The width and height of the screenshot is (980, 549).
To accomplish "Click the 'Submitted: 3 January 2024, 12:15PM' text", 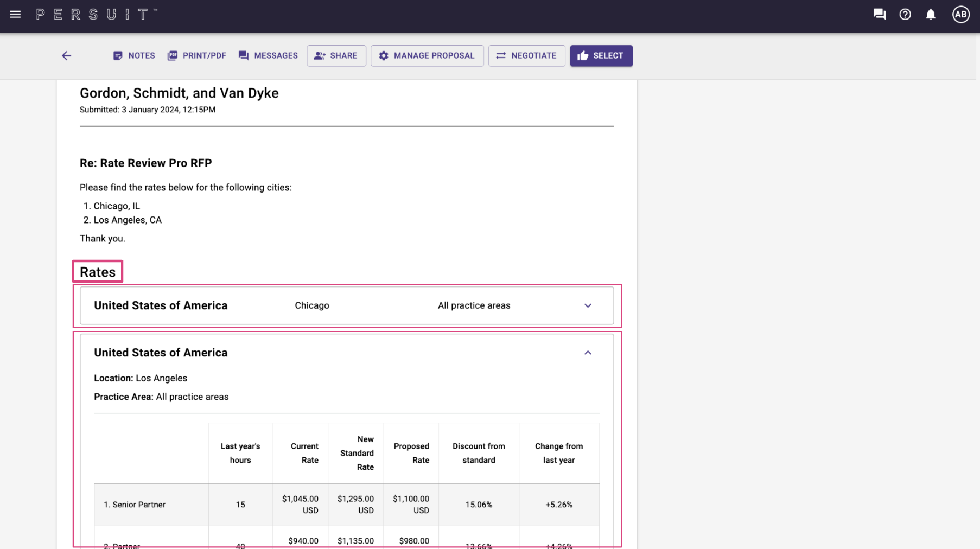I will tap(148, 110).
